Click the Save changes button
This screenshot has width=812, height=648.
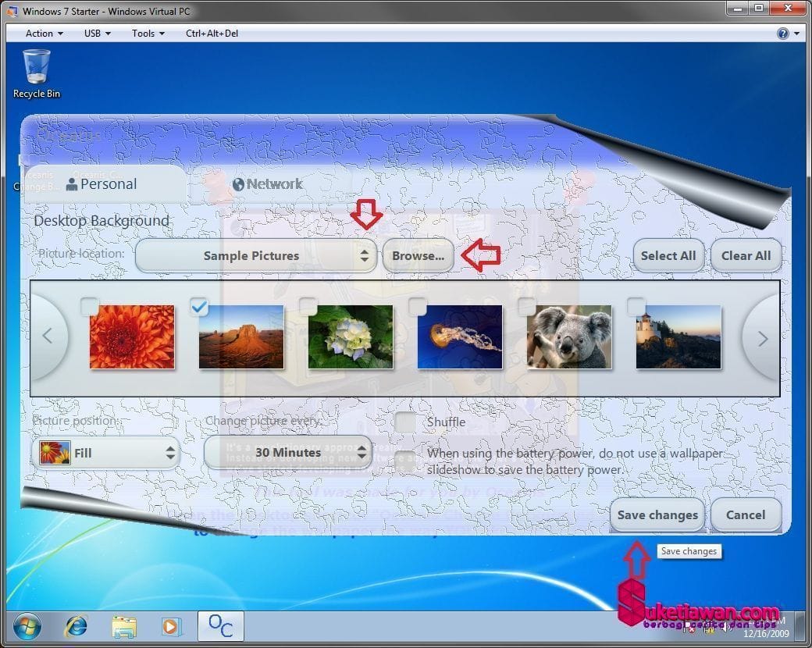click(x=657, y=514)
